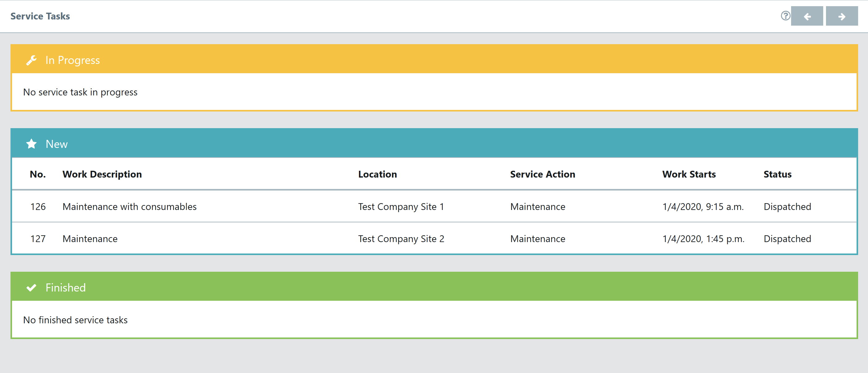Click the checkmark icon in Finished header
The image size is (868, 373).
click(x=31, y=287)
